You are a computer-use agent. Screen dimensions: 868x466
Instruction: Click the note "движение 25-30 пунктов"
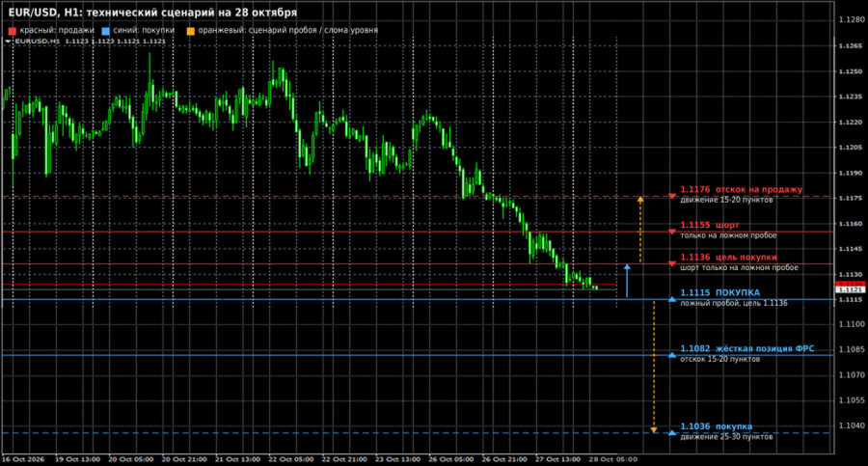(726, 437)
